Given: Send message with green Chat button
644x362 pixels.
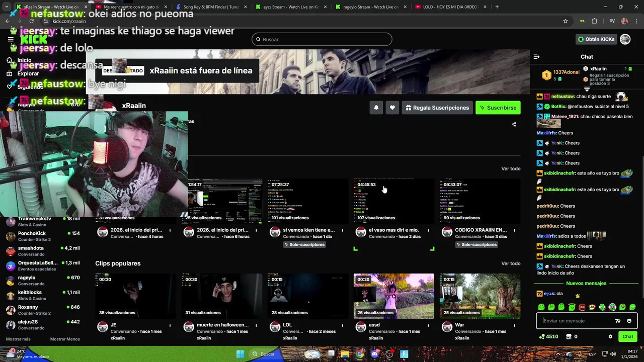Looking at the screenshot, I should [627, 336].
